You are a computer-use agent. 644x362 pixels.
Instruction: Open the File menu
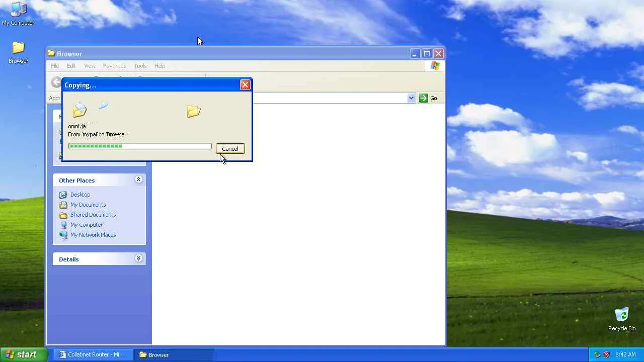(55, 66)
